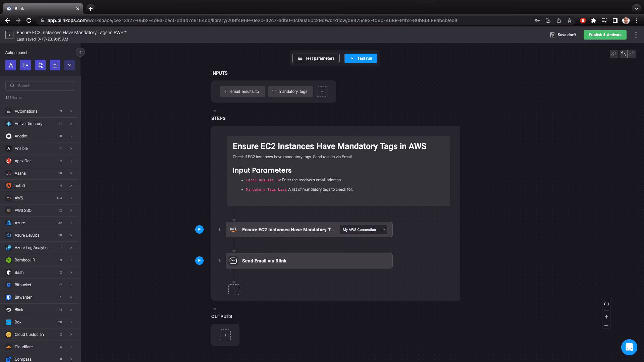The width and height of the screenshot is (644, 362).
Task: Add a new output
Action: coord(225,335)
